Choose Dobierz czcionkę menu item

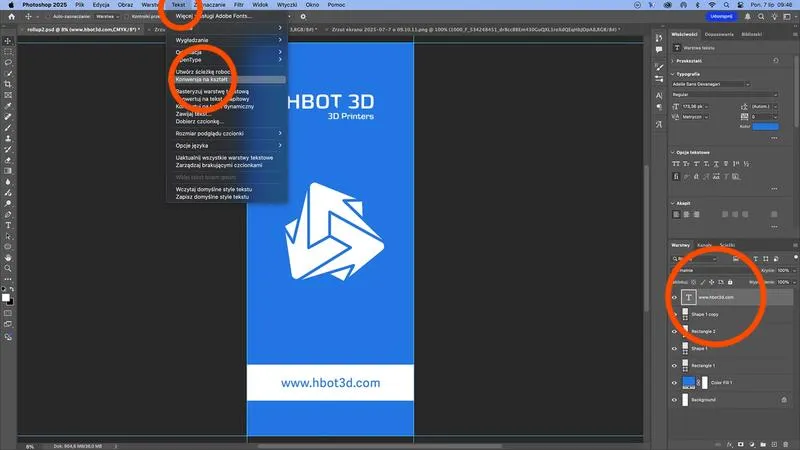coord(200,121)
